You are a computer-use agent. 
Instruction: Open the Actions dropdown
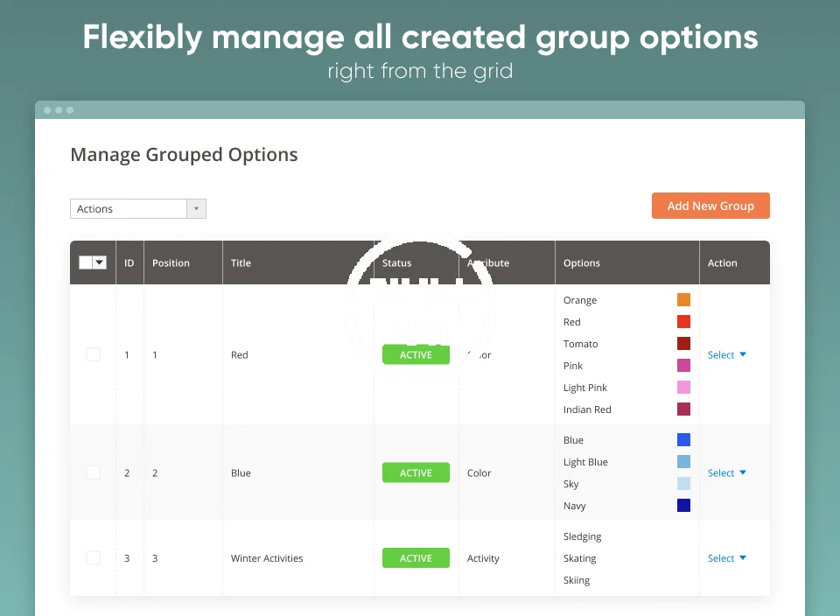pos(137,209)
